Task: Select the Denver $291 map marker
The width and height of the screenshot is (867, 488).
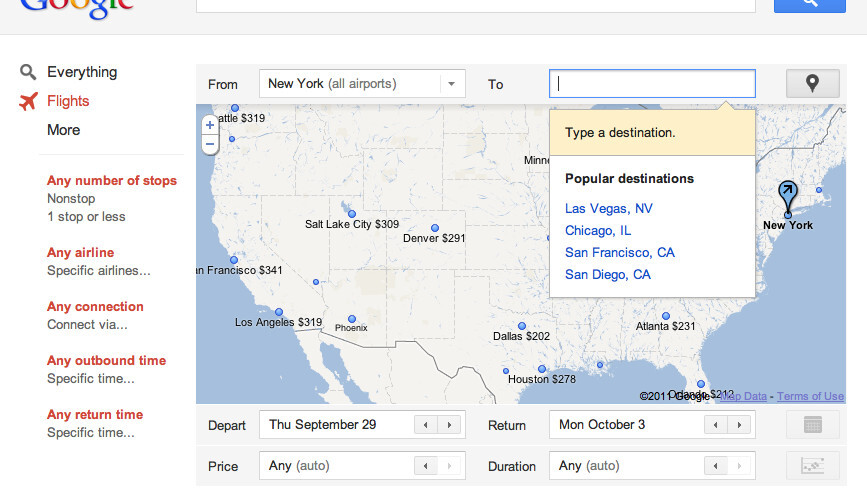Action: 434,228
